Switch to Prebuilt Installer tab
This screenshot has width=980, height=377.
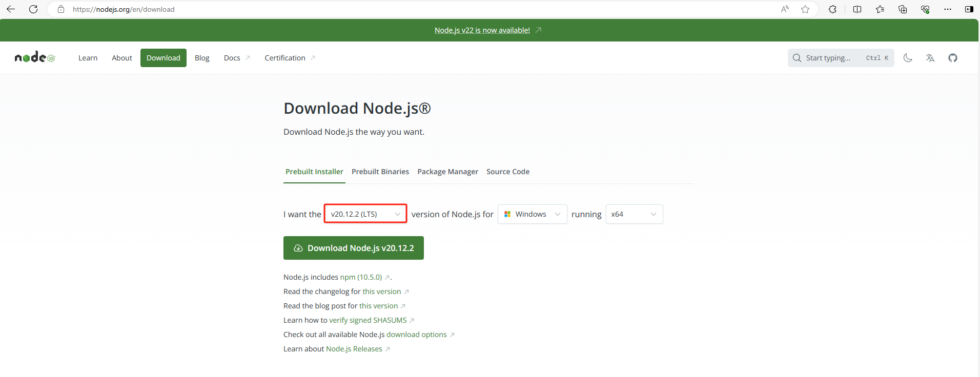pos(314,172)
